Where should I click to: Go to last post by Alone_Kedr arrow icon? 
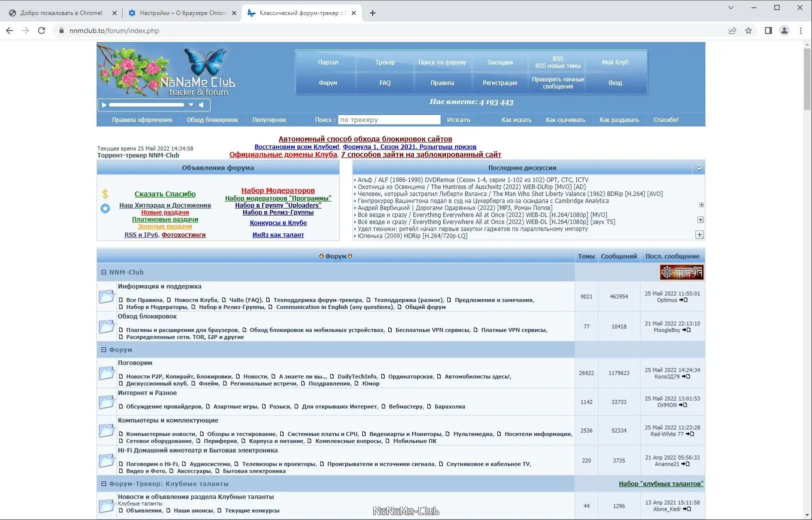tap(687, 509)
